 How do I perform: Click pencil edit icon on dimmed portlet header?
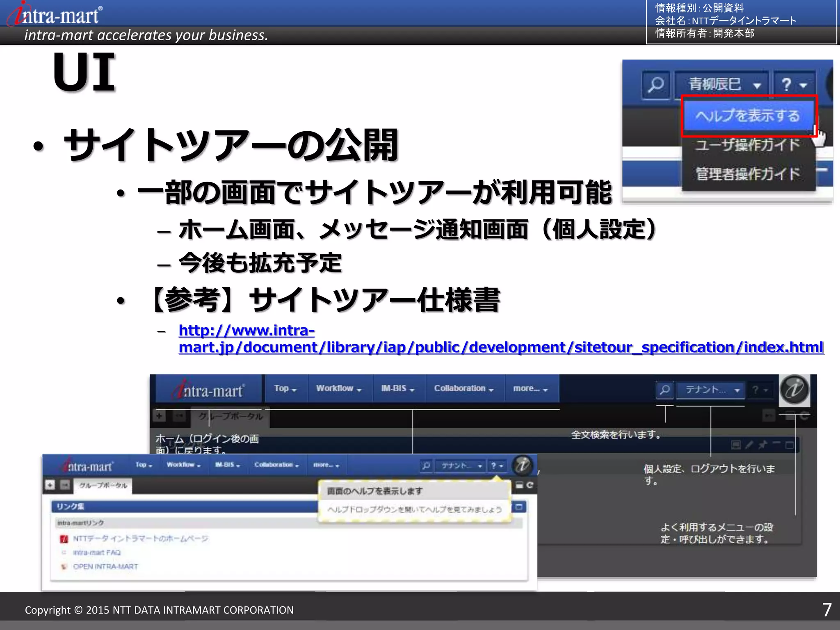[x=749, y=445]
